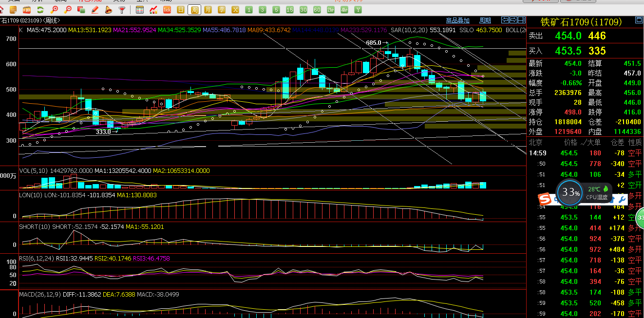Click the green Y period button
Viewport: 644px width, 318px height.
pyautogui.click(x=358, y=10)
